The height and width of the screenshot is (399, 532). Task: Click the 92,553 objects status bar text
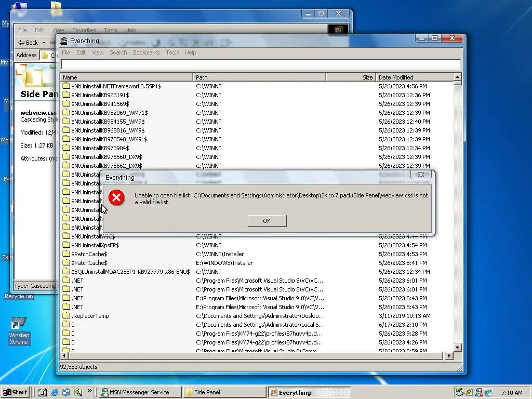pos(79,367)
